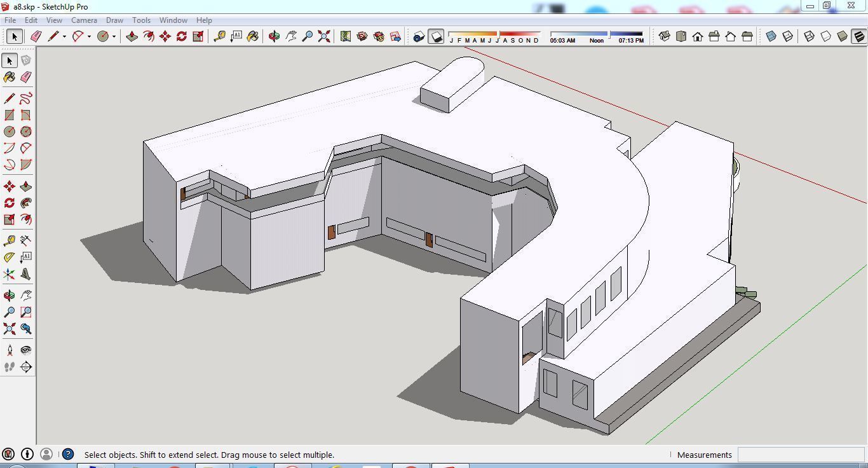Open the Edit menu
The height and width of the screenshot is (468, 868).
click(x=31, y=20)
